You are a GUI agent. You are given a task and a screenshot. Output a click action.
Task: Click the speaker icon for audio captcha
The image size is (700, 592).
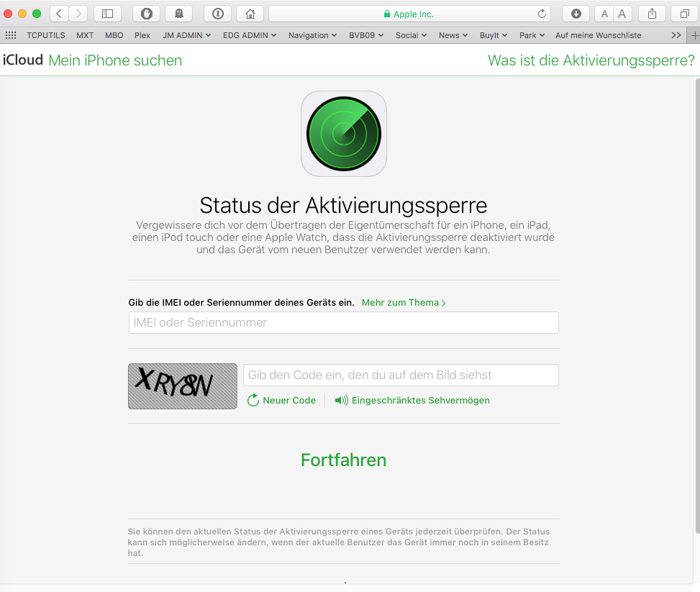342,401
